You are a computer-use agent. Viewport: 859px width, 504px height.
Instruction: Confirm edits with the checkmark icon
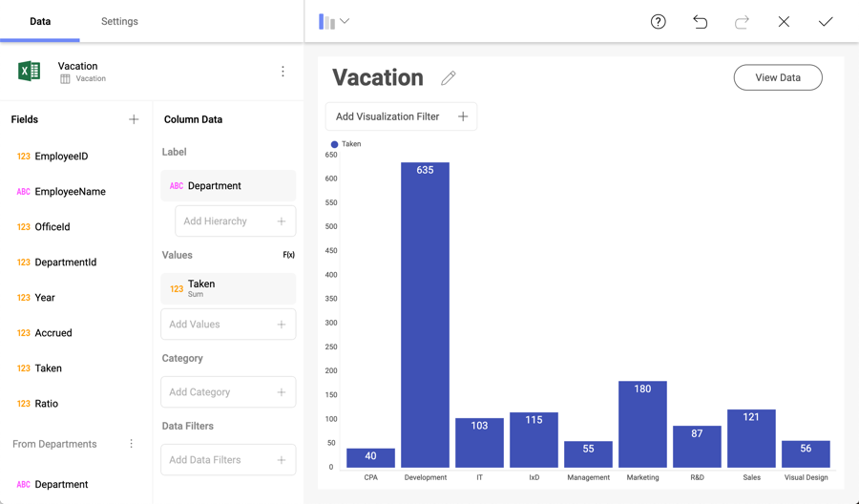pyautogui.click(x=826, y=22)
